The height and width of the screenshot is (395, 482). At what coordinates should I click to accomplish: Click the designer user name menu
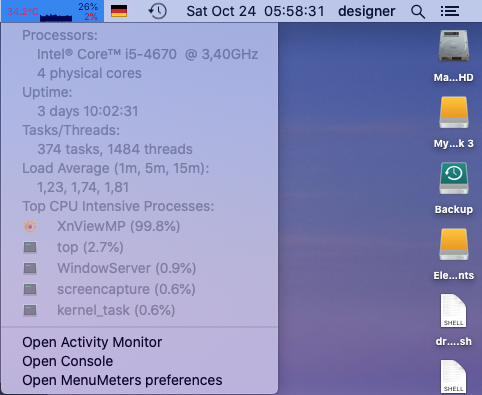coord(367,11)
